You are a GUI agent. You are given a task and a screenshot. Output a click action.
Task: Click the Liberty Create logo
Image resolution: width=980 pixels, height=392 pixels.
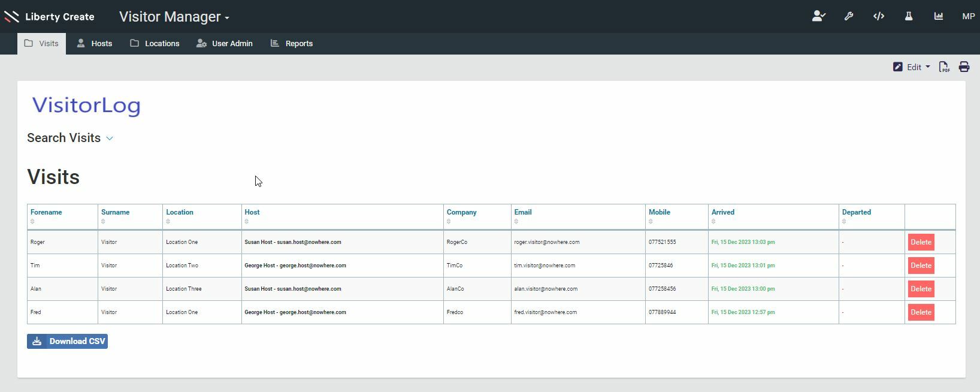(49, 17)
